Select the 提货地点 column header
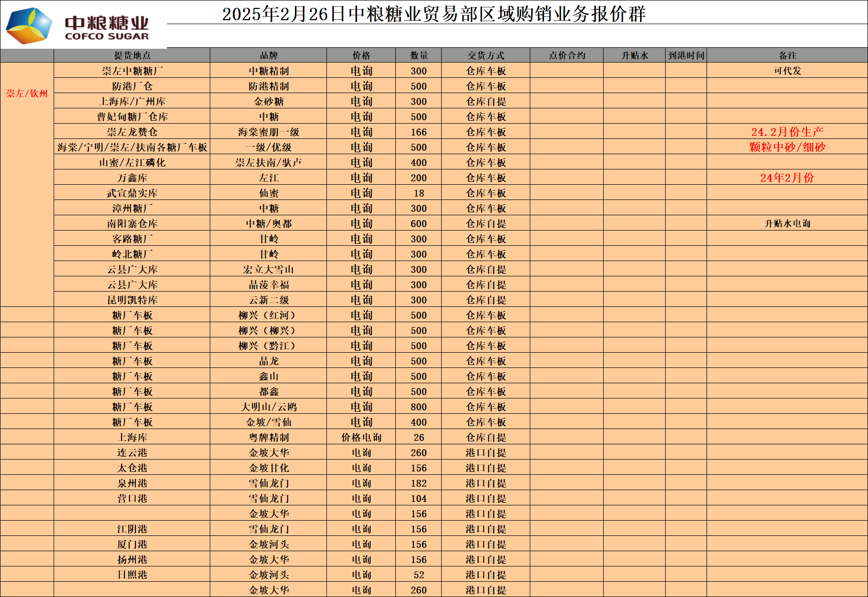The image size is (868, 597). (132, 55)
